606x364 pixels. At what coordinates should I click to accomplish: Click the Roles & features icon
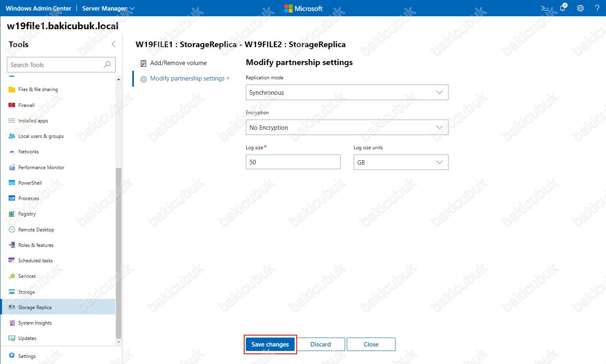coord(12,245)
